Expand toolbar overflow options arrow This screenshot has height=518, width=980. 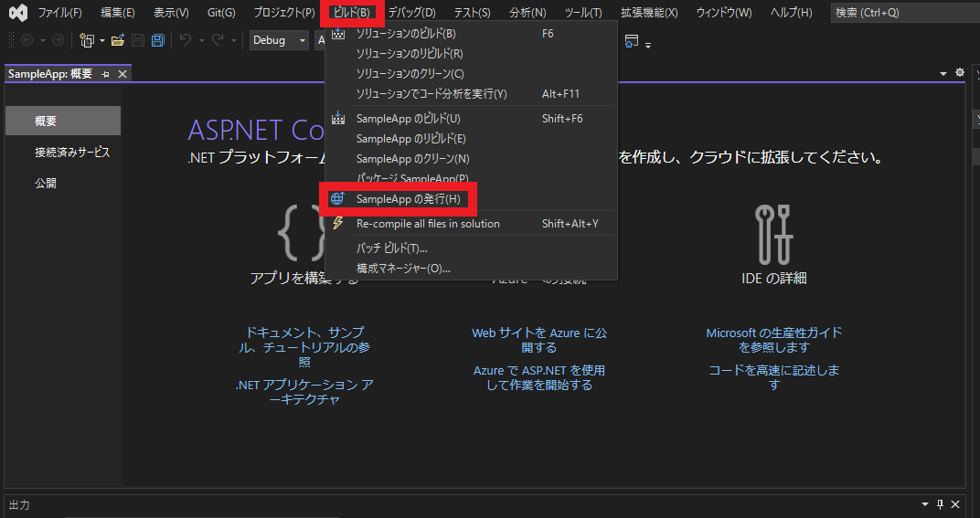[648, 44]
